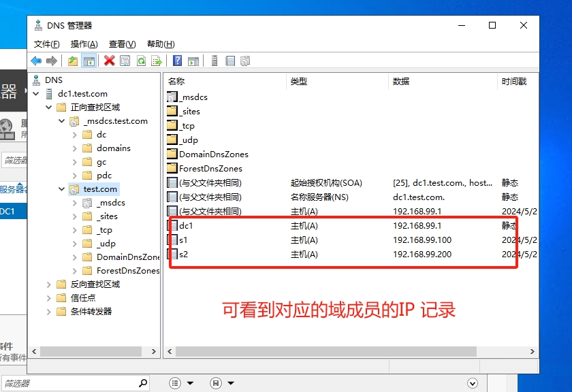Open the 帮助(H) menu
572x392 pixels.
tap(161, 44)
